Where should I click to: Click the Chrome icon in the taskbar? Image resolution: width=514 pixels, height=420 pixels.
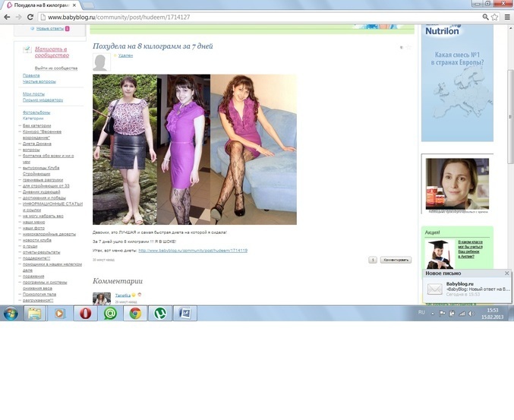[x=135, y=312]
